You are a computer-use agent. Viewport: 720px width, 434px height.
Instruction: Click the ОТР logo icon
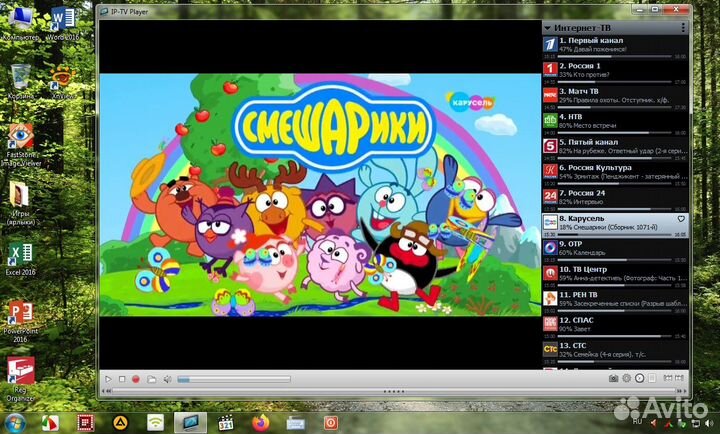[550, 248]
